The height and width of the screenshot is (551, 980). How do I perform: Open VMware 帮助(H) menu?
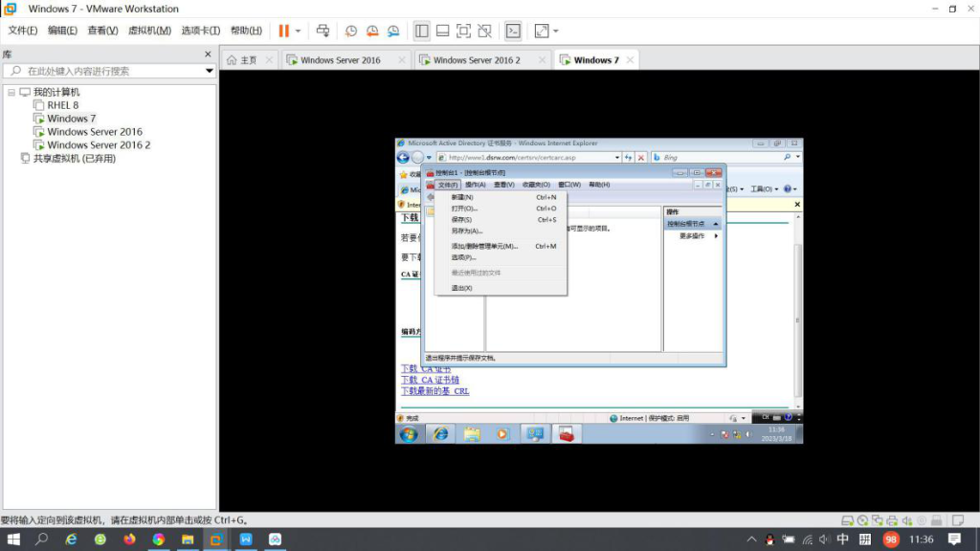tap(246, 31)
